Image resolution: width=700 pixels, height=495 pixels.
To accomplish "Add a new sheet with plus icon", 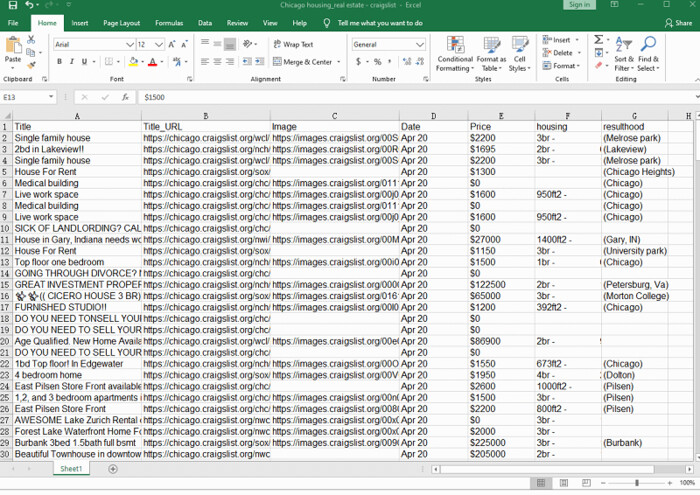I will click(x=113, y=469).
